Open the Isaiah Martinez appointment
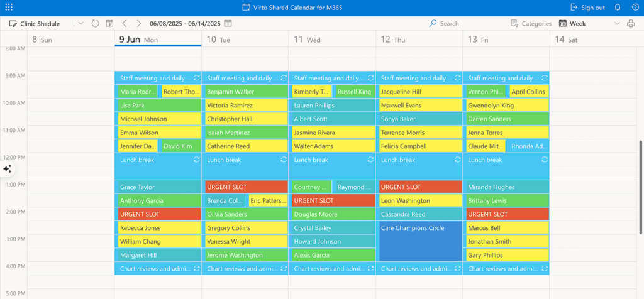644x299 pixels. coord(247,133)
